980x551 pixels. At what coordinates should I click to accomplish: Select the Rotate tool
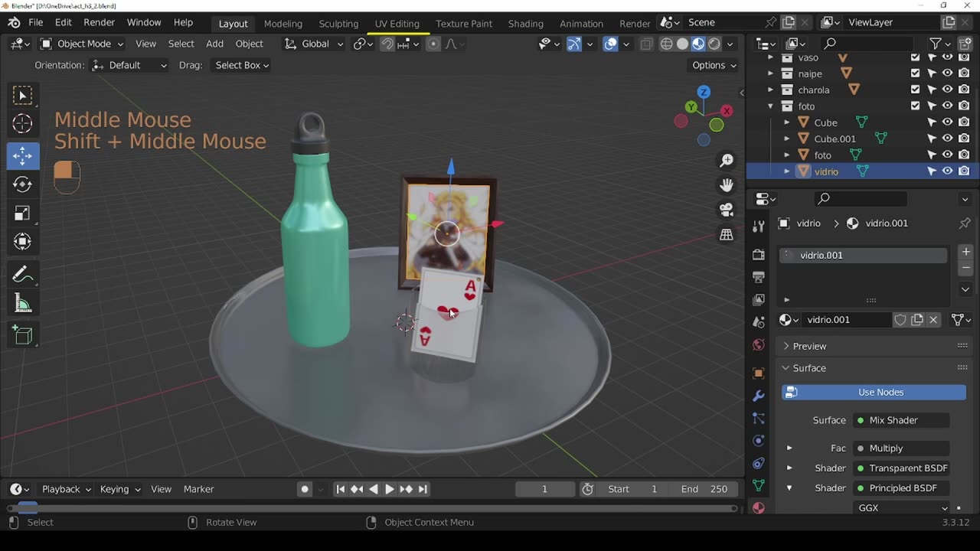(x=22, y=184)
